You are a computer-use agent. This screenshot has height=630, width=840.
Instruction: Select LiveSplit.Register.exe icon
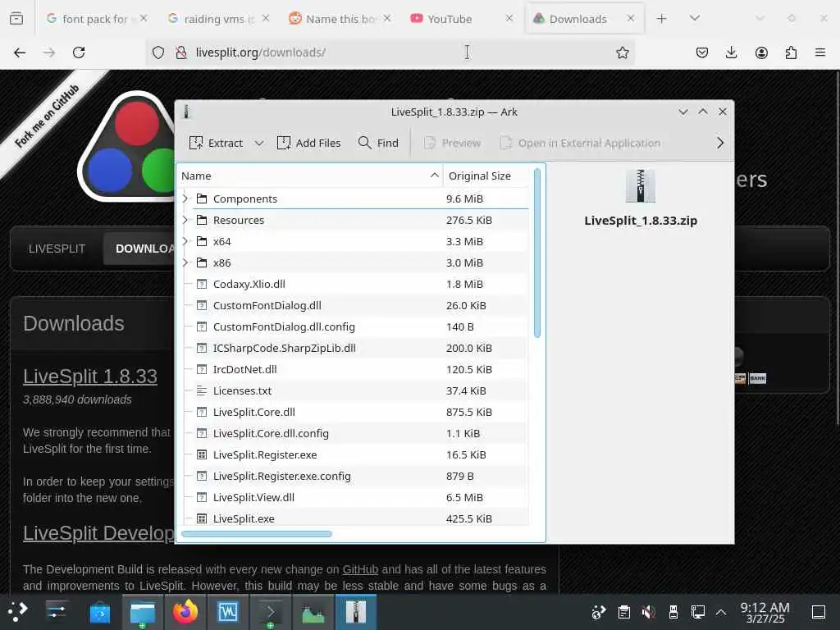click(202, 454)
